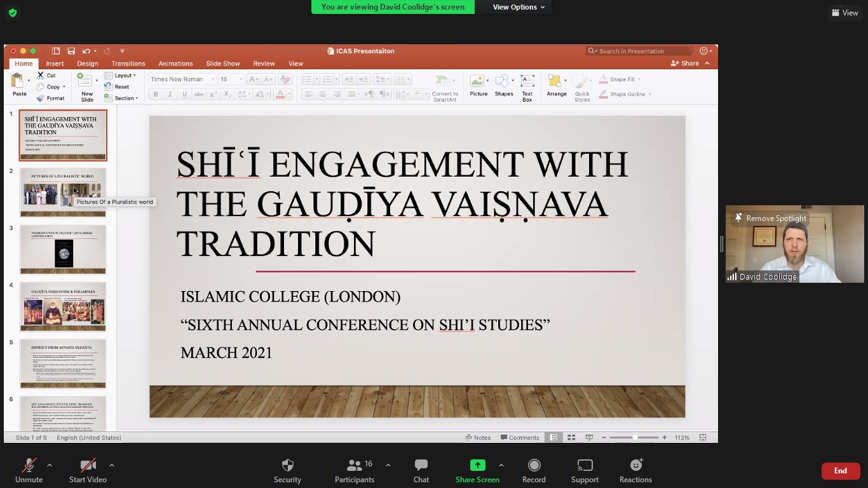Toggle Subscript formatting

228,94
